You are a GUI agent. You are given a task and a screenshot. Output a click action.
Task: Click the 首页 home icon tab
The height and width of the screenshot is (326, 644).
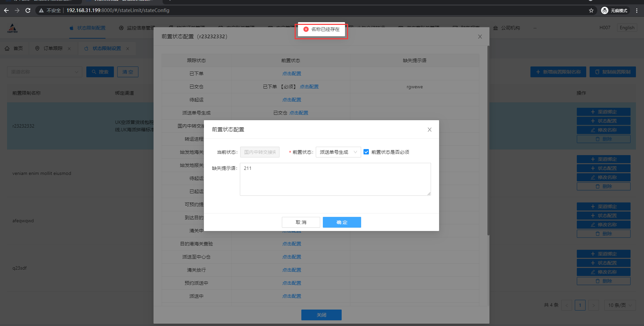(14, 48)
